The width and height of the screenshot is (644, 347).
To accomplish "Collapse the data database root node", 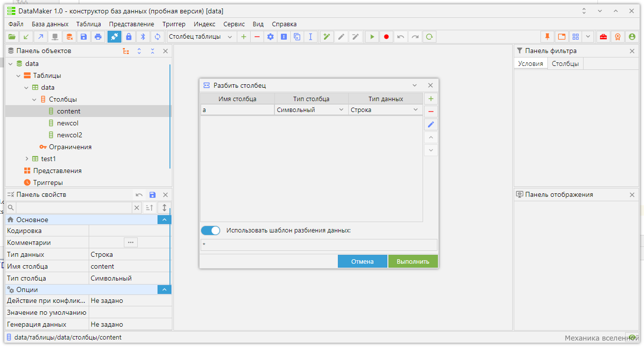I will (10, 63).
